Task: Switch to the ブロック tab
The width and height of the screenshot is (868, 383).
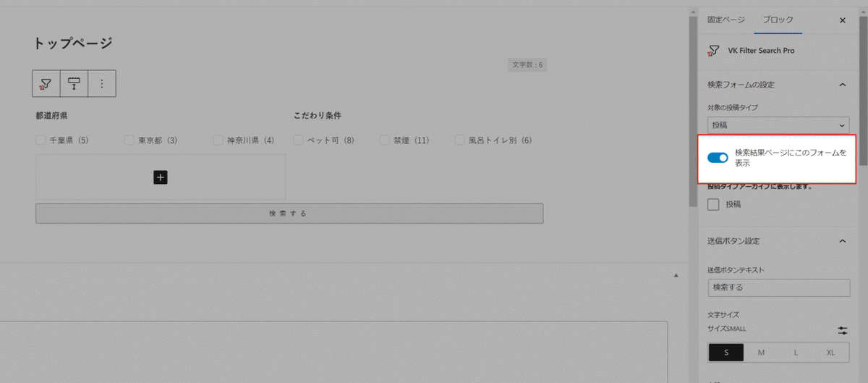Action: 778,20
